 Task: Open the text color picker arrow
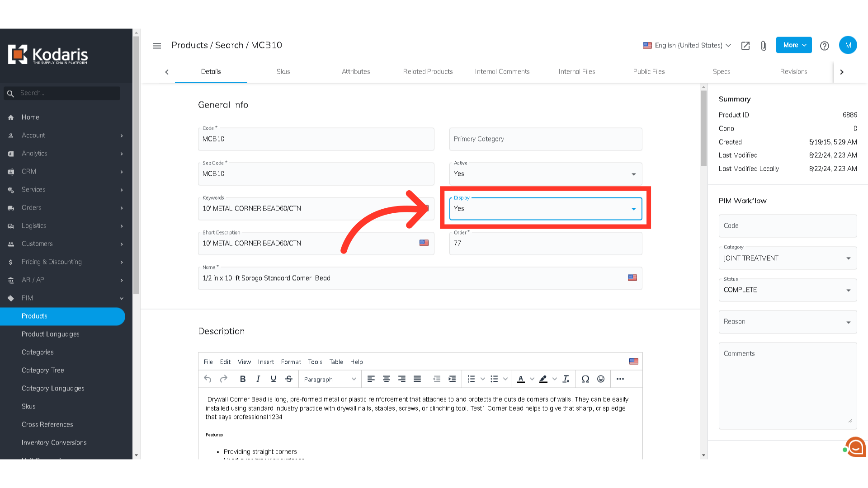[532, 379]
